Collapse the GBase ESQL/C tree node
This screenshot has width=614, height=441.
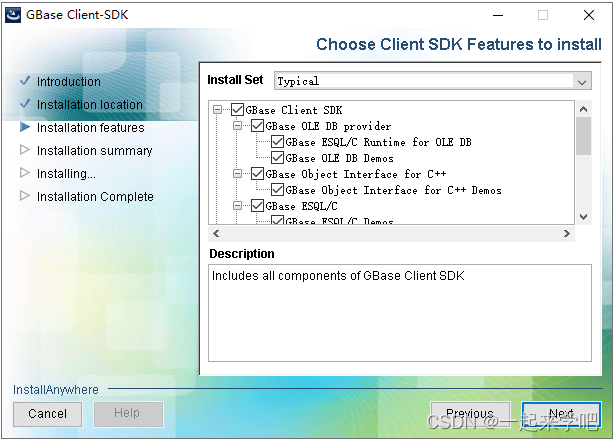point(237,206)
